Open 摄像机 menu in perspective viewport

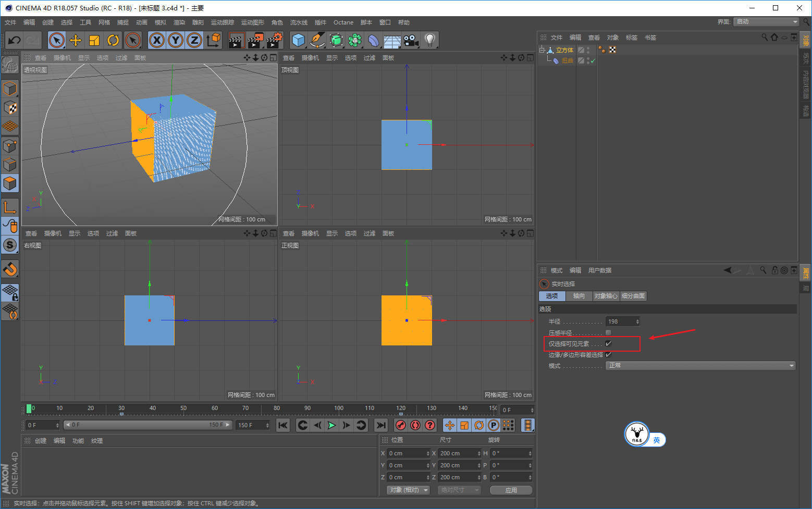tap(62, 58)
